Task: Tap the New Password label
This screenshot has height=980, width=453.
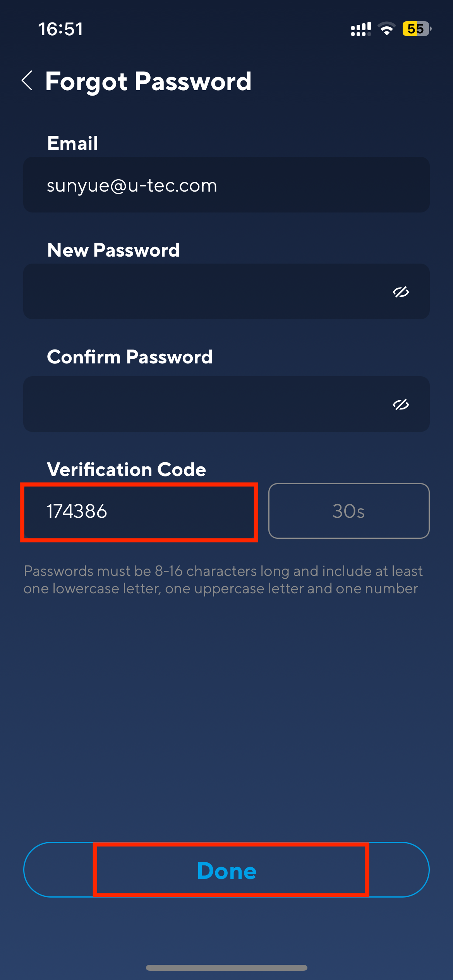Action: [113, 250]
